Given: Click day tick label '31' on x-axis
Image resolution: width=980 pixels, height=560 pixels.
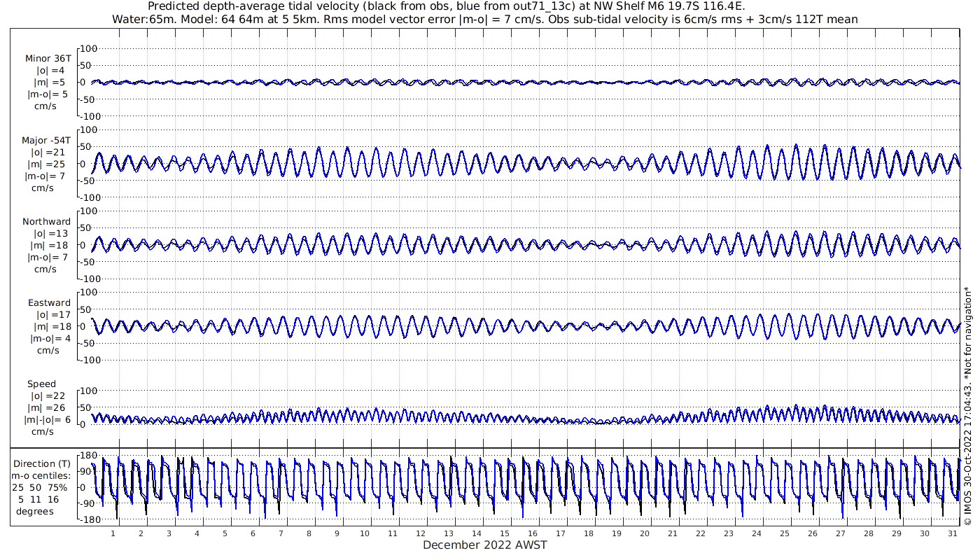Looking at the screenshot, I should click(953, 533).
